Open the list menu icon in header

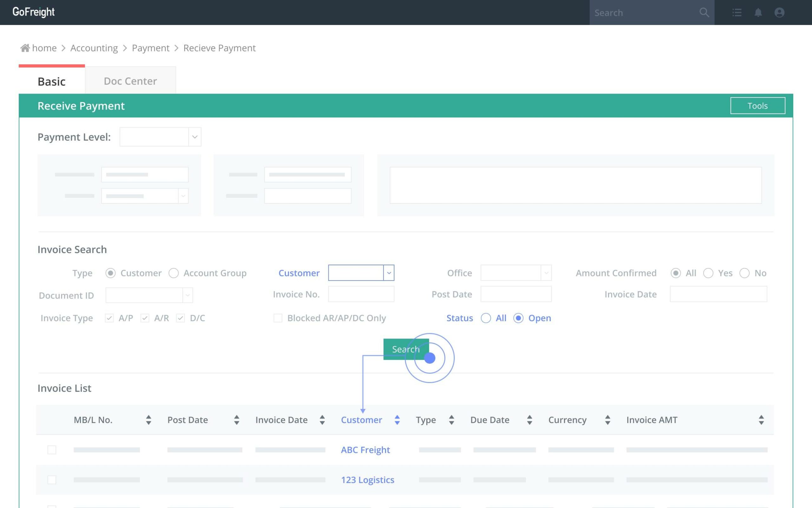[737, 12]
